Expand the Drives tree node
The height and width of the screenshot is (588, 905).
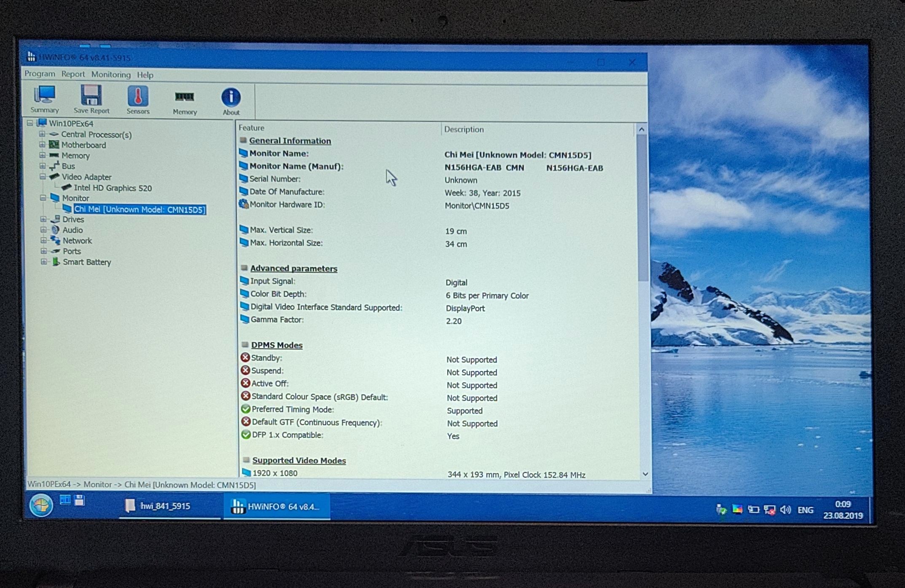click(43, 219)
